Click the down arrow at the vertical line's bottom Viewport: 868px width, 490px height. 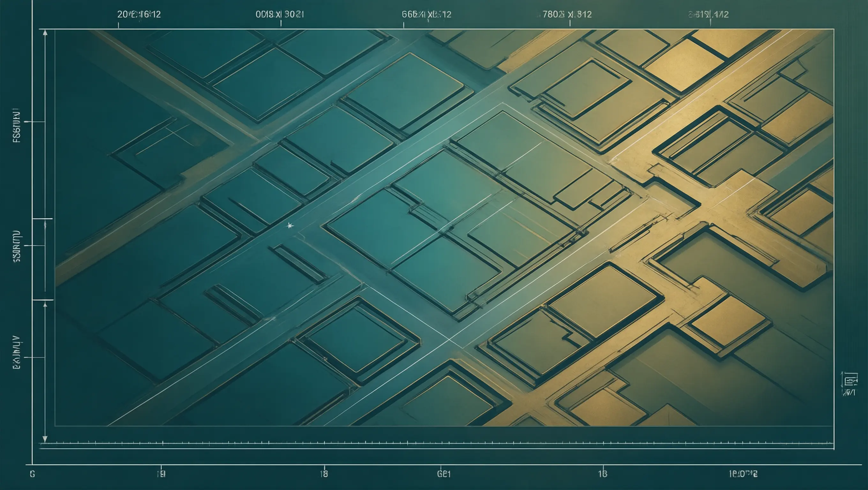45,439
